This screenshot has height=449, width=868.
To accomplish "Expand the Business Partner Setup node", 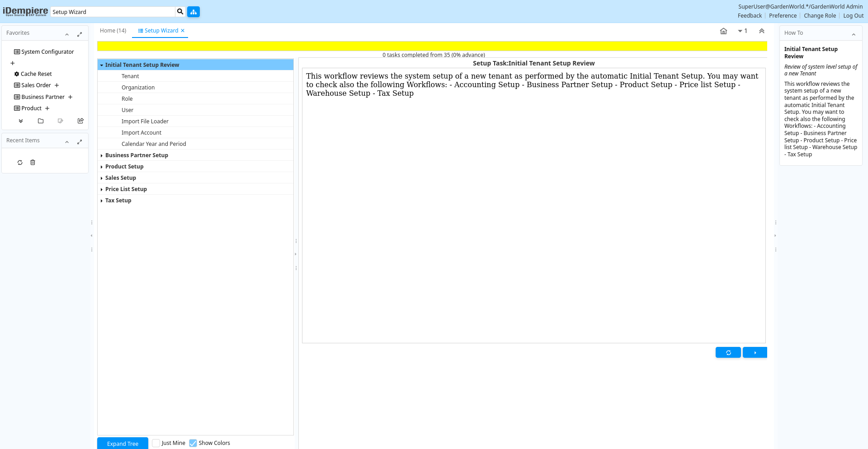I will point(102,155).
